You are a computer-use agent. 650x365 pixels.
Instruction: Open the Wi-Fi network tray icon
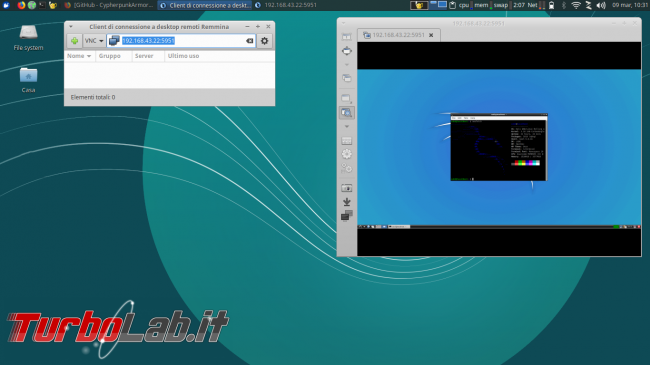point(576,5)
